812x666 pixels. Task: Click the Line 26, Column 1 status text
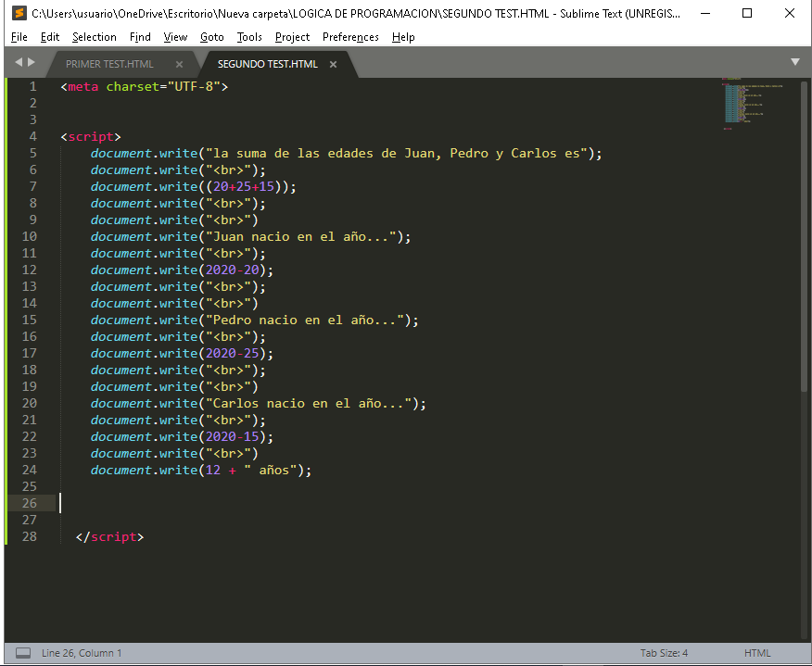coord(82,653)
